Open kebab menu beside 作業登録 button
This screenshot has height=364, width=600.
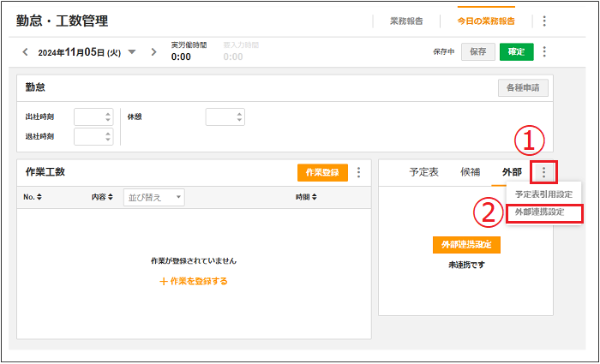point(358,172)
